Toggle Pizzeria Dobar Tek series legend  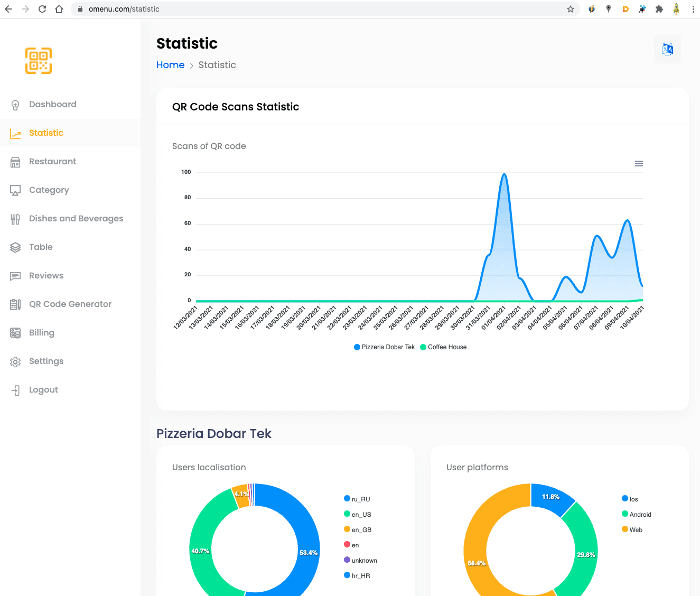click(x=385, y=347)
